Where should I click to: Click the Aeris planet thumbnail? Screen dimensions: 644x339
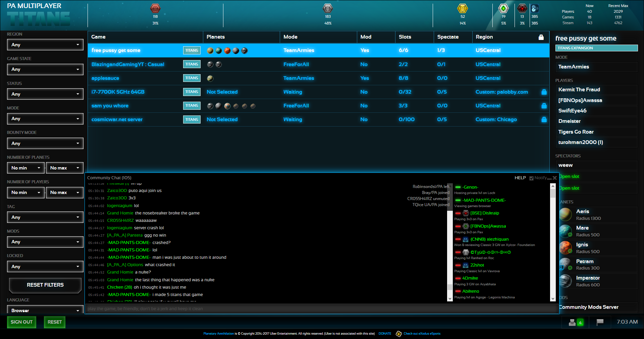click(x=565, y=215)
